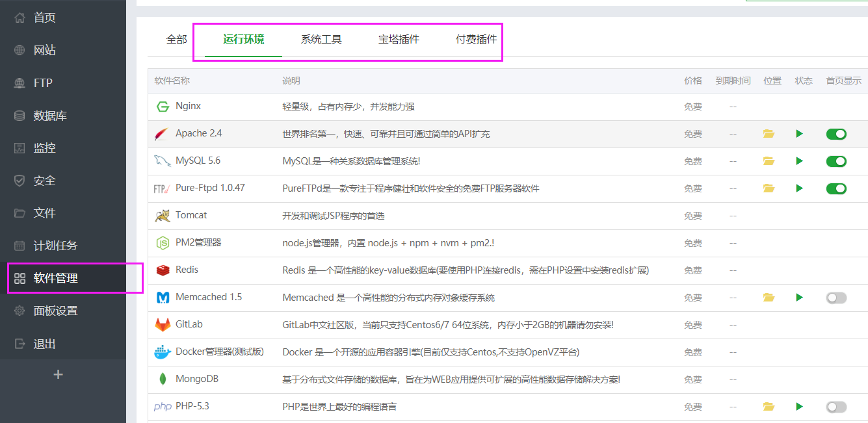This screenshot has height=423, width=868.
Task: Toggle Pure-Ftpd homepage display switch
Action: click(x=837, y=188)
